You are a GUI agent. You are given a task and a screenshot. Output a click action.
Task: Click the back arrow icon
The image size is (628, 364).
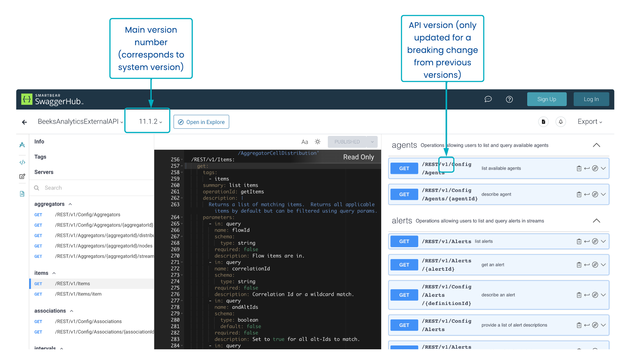(24, 122)
